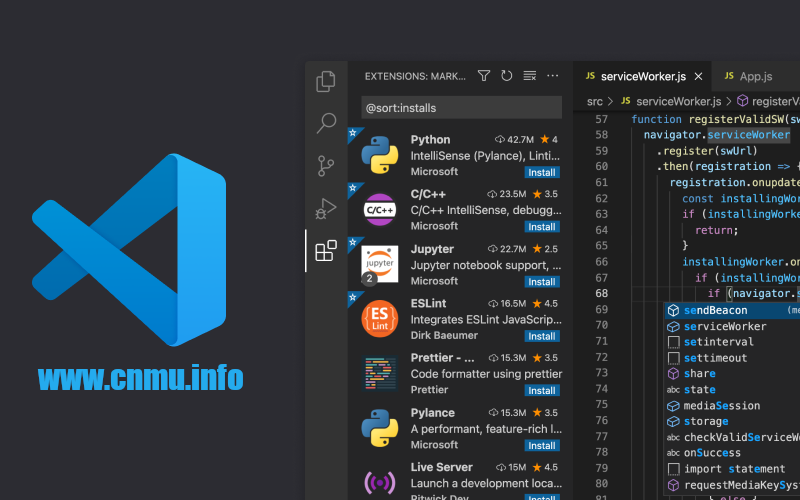The height and width of the screenshot is (500, 800).
Task: Select the Extensions view icon
Action: coord(326,251)
